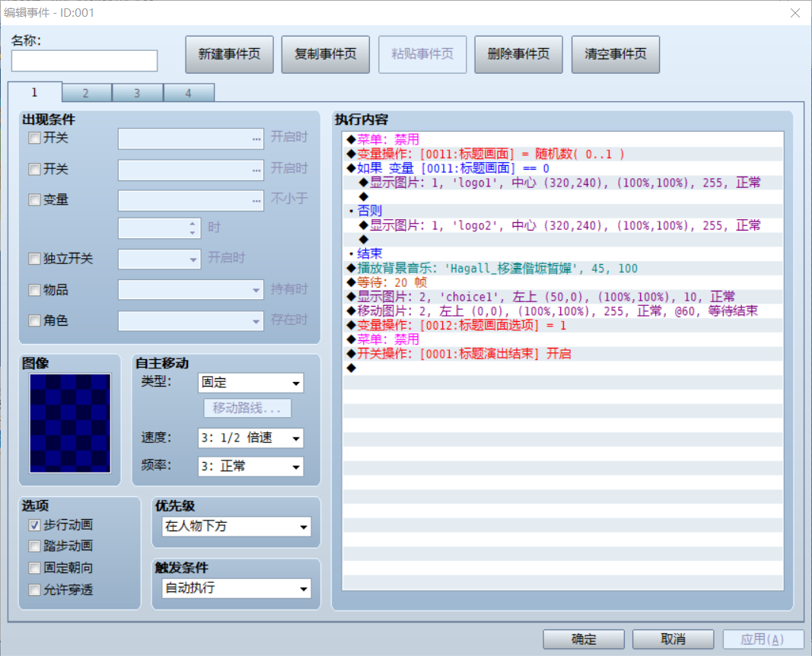Click the 取消 button
Viewport: 812px width, 656px height.
(673, 639)
